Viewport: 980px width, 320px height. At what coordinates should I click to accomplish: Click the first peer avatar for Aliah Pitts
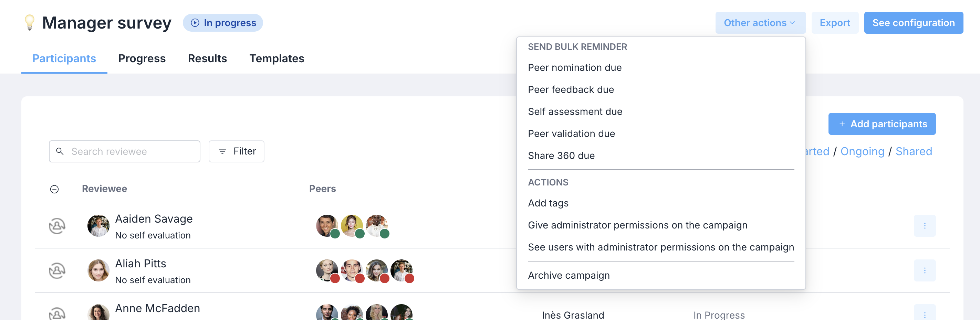click(327, 270)
